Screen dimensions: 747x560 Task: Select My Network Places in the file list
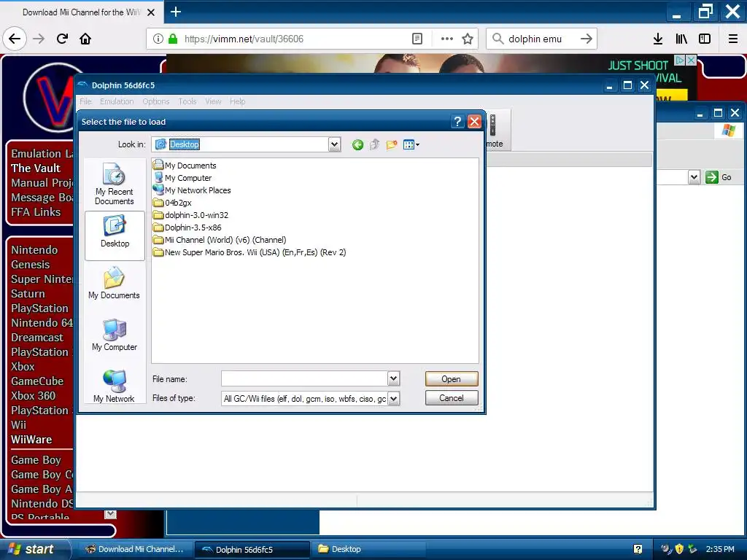click(x=192, y=190)
